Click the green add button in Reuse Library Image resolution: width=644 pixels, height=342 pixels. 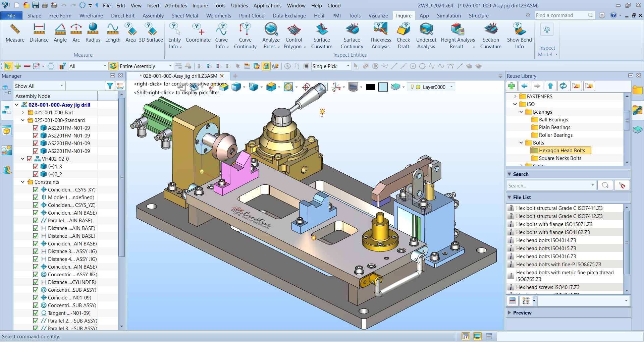(x=512, y=86)
